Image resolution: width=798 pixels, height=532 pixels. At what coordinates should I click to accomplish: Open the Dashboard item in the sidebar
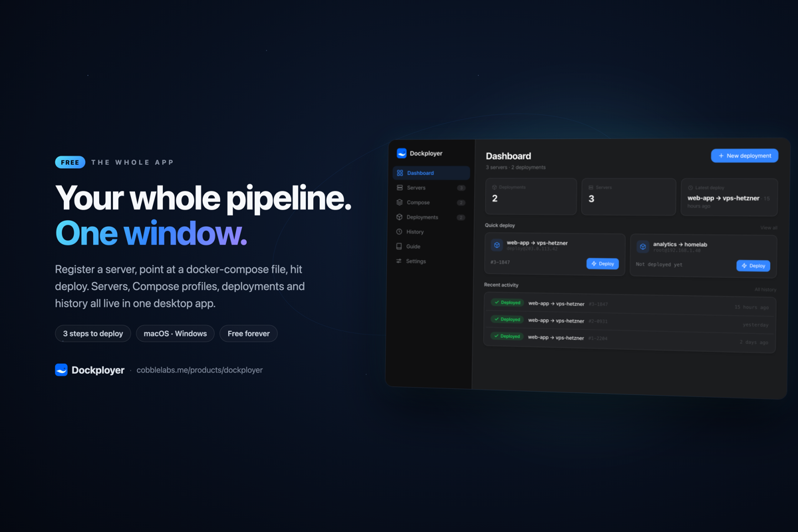[431, 173]
